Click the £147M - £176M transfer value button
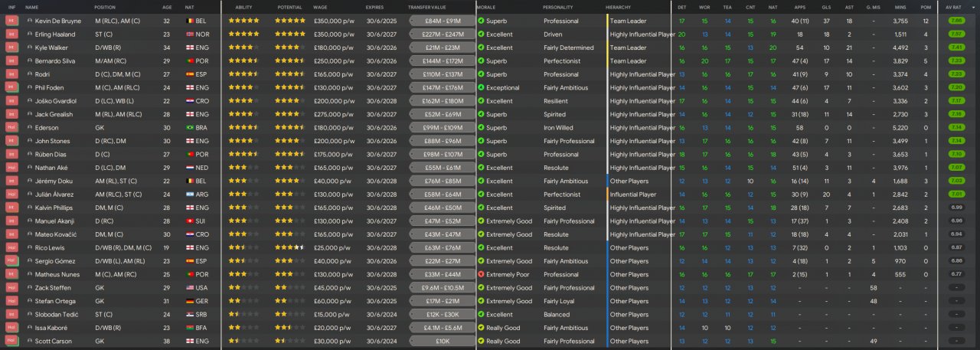Image resolution: width=980 pixels, height=350 pixels. click(441, 87)
